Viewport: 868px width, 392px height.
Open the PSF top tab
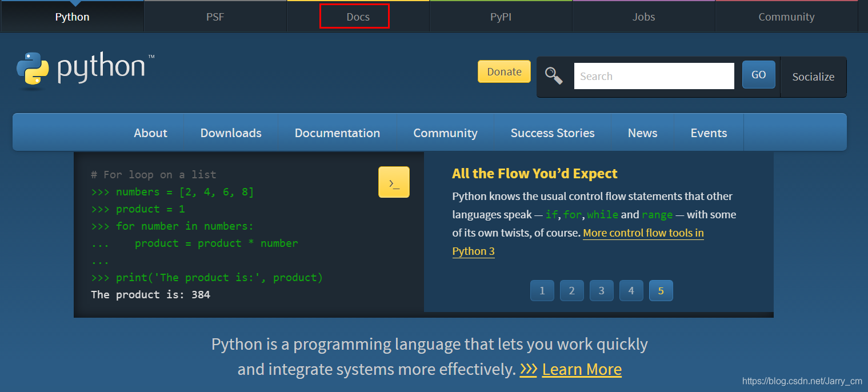tap(215, 17)
